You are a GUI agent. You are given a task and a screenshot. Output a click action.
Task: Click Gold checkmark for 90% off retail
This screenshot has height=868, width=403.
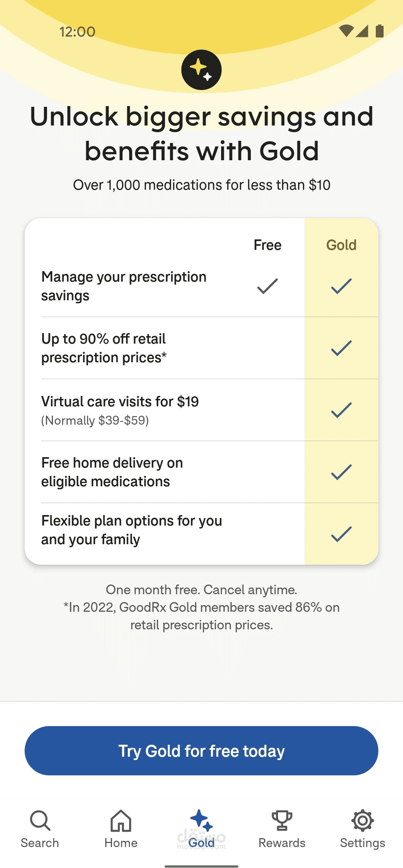(341, 348)
